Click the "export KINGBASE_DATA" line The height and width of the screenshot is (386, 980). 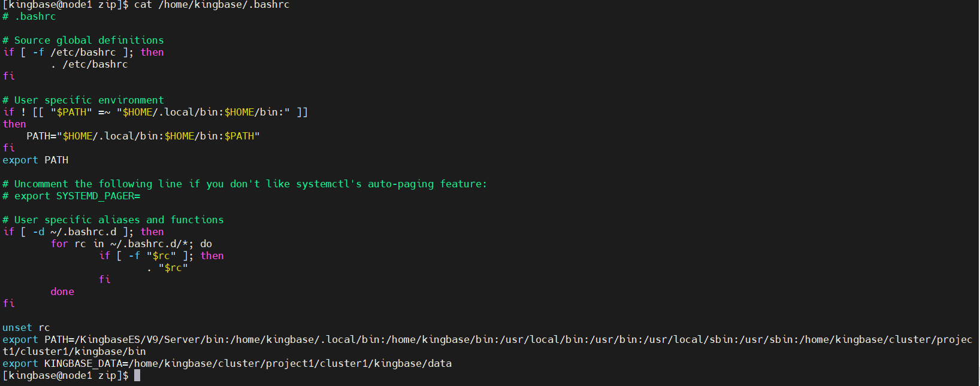pos(227,364)
